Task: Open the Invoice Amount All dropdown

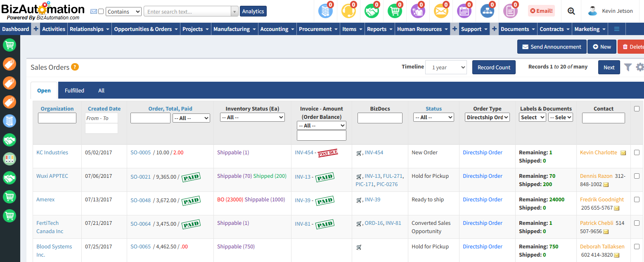Action: click(322, 125)
